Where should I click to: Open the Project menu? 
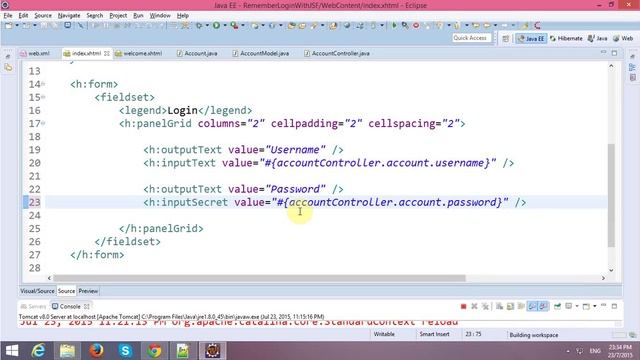(x=118, y=16)
